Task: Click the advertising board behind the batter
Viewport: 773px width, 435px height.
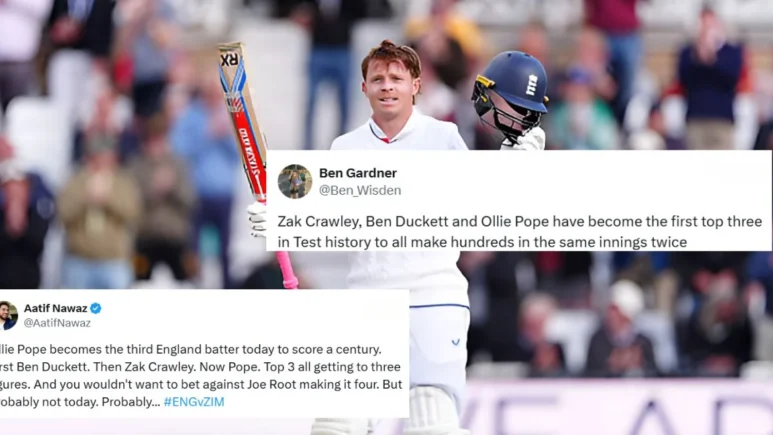Action: tap(616, 407)
